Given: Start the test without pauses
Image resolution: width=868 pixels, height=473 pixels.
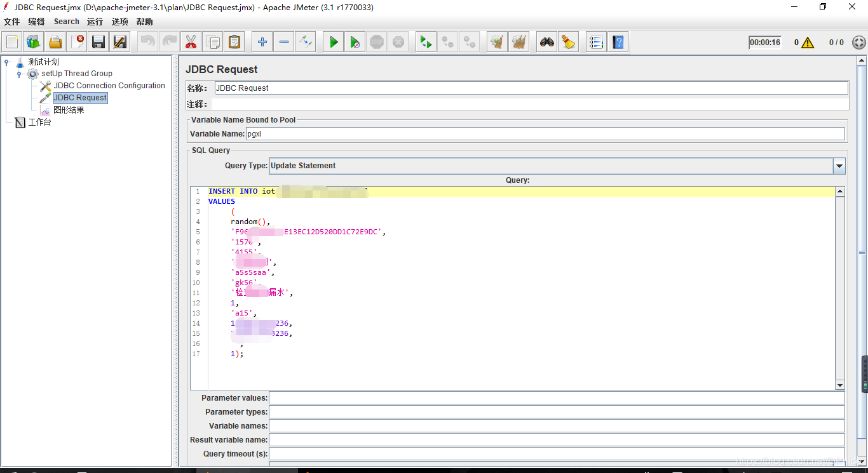Looking at the screenshot, I should tap(355, 43).
